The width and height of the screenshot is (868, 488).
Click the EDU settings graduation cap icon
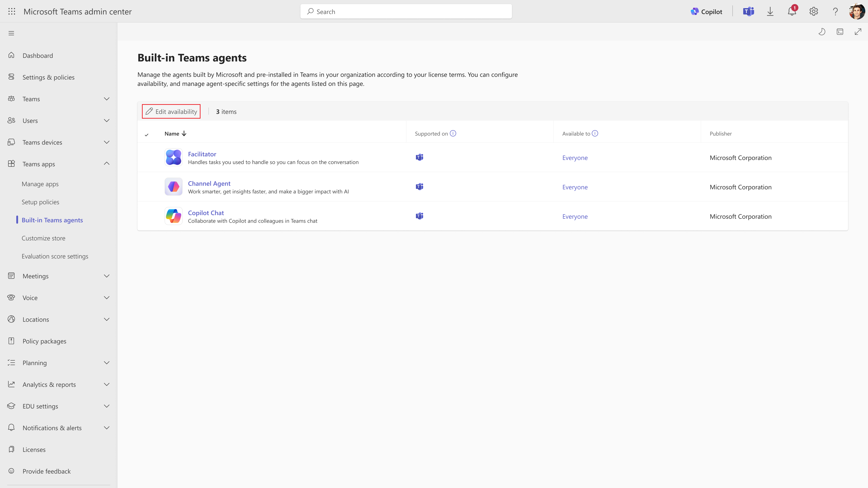(x=12, y=406)
